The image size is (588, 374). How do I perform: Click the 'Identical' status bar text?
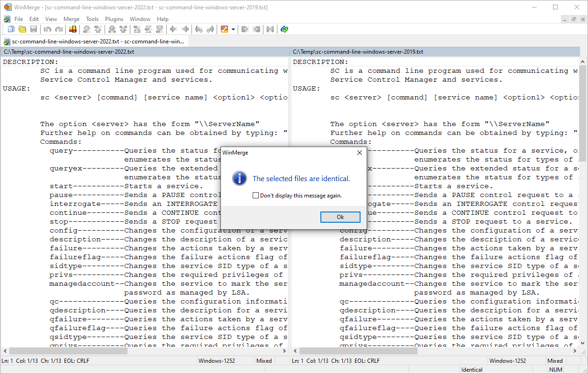tap(472, 370)
